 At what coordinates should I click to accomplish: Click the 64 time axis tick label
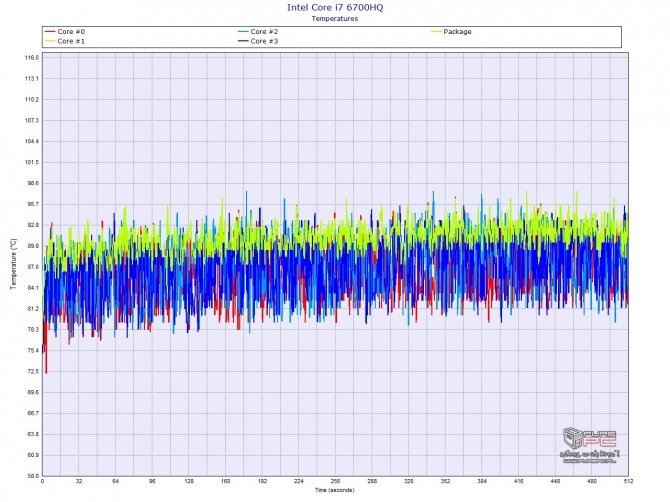pyautogui.click(x=115, y=481)
